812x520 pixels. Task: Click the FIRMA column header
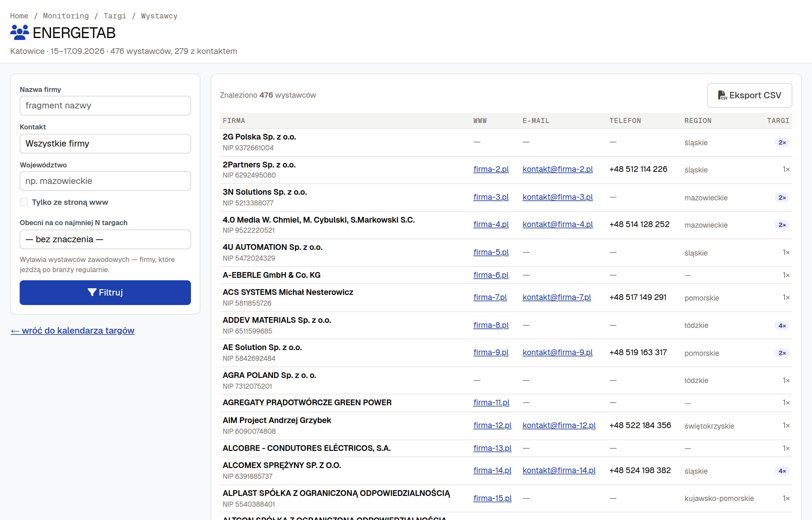coord(234,120)
